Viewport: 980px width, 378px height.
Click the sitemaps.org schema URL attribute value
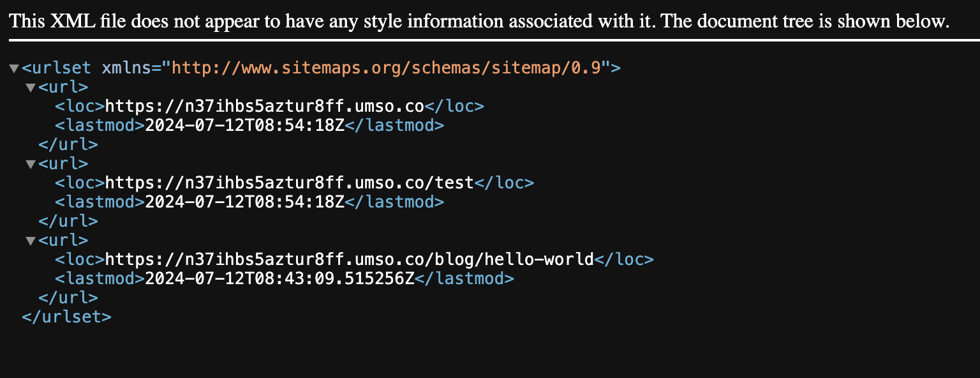387,68
